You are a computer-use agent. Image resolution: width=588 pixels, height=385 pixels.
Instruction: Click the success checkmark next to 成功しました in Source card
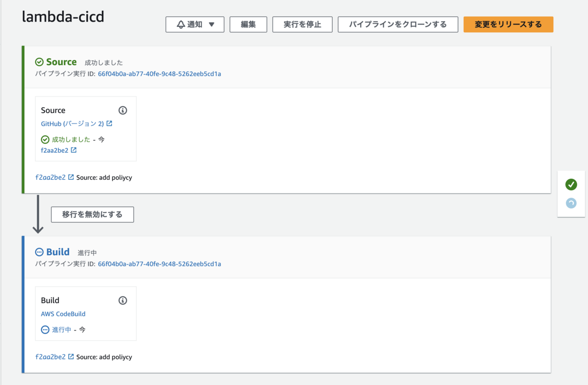coord(45,140)
